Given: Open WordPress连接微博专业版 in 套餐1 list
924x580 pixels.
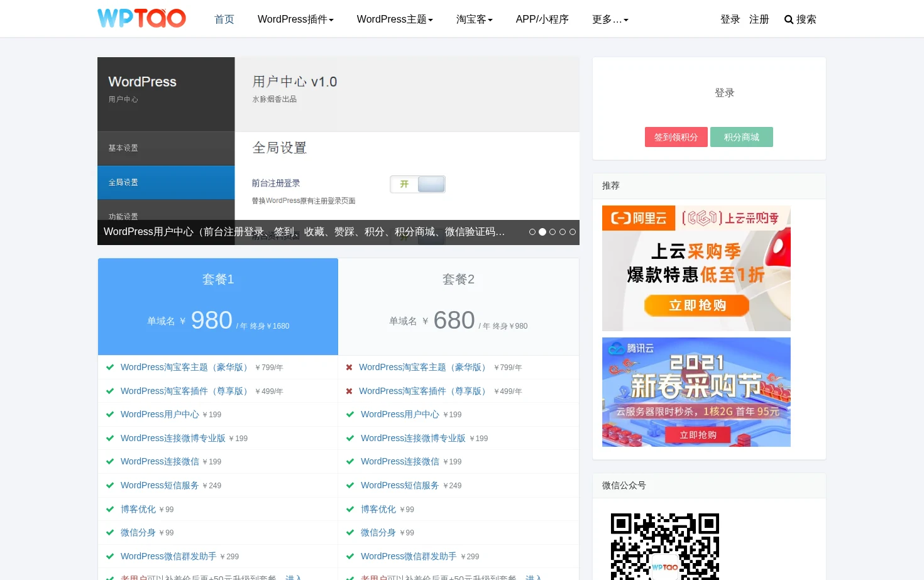Looking at the screenshot, I should click(x=173, y=438).
